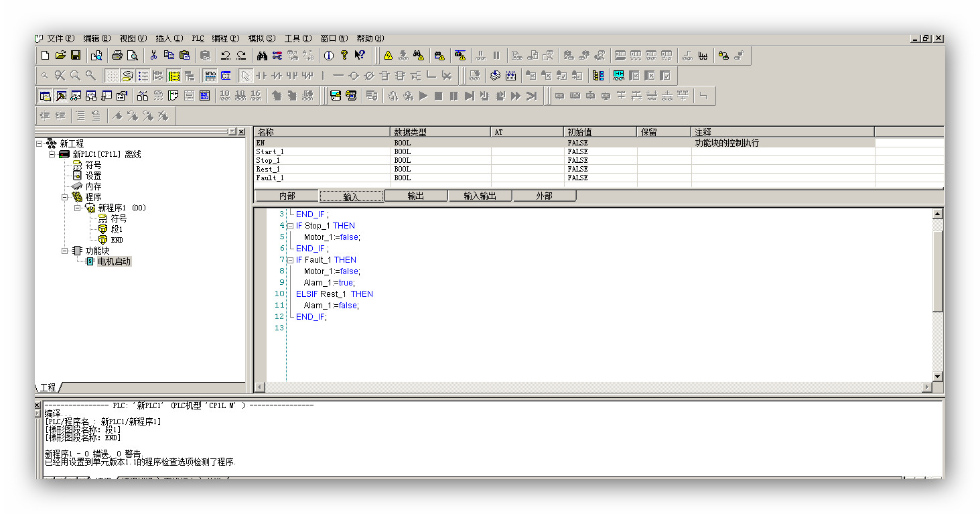The width and height of the screenshot is (980, 514).
Task: Collapse the 功能块 tree node
Action: (66, 251)
